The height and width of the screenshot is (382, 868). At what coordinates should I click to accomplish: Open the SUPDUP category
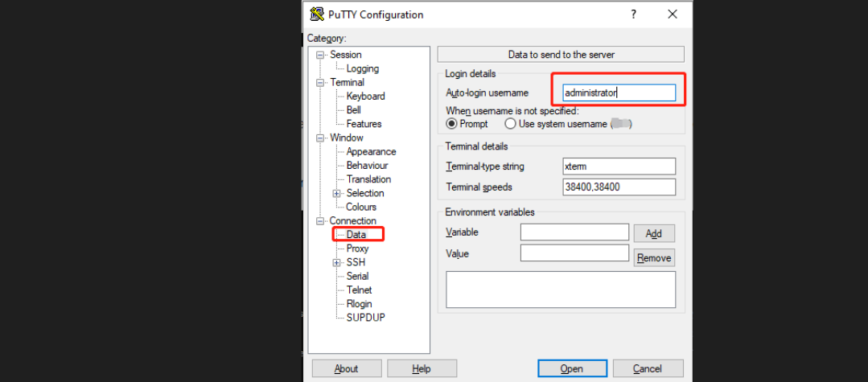[365, 318]
